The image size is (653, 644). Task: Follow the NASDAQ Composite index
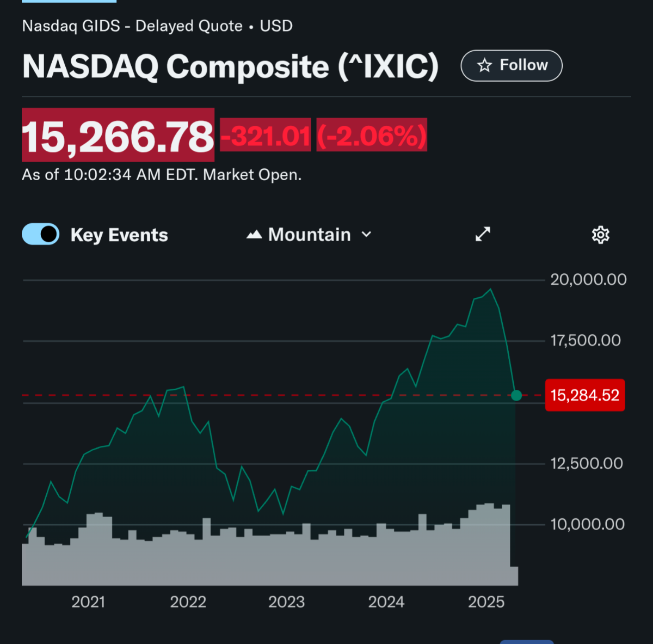coord(512,66)
